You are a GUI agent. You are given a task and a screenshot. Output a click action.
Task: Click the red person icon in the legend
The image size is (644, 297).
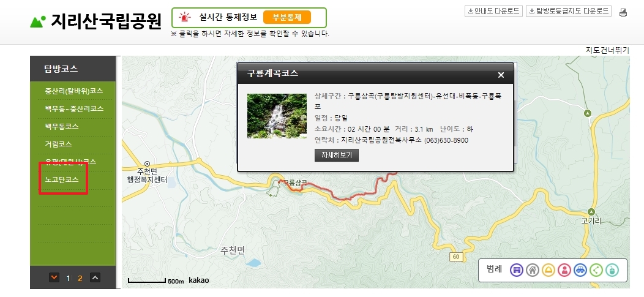tap(564, 270)
